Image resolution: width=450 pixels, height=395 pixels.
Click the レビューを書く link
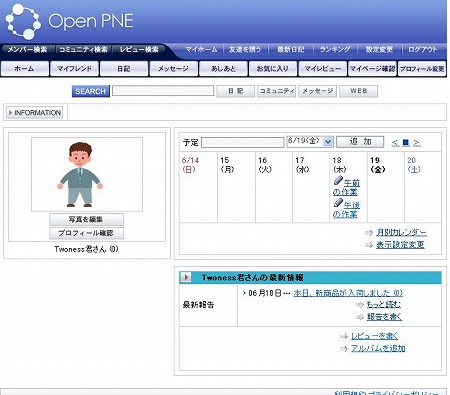coord(375,336)
